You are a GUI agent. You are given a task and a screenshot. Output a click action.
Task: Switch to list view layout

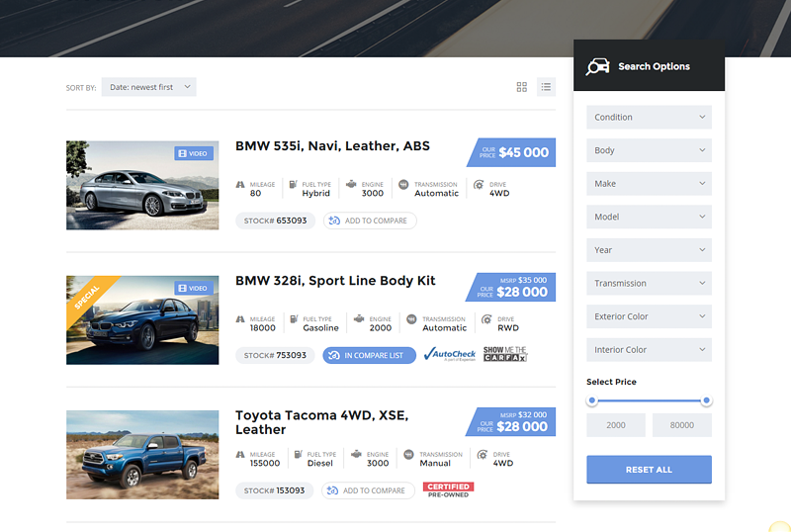point(546,87)
